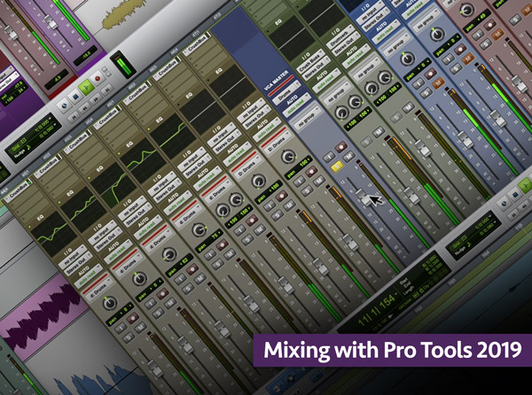532x395 pixels.
Task: Open the Drums group selector on VCA Master
Action: coord(285,91)
